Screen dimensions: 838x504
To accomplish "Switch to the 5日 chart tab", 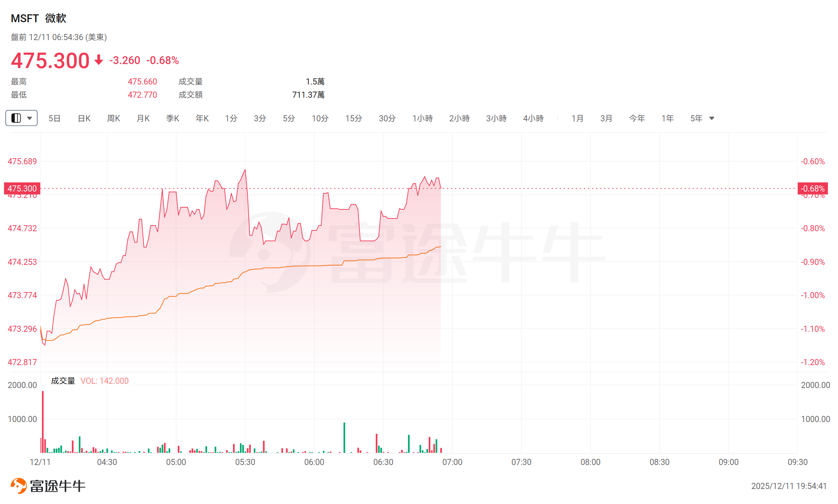I will 54,118.
